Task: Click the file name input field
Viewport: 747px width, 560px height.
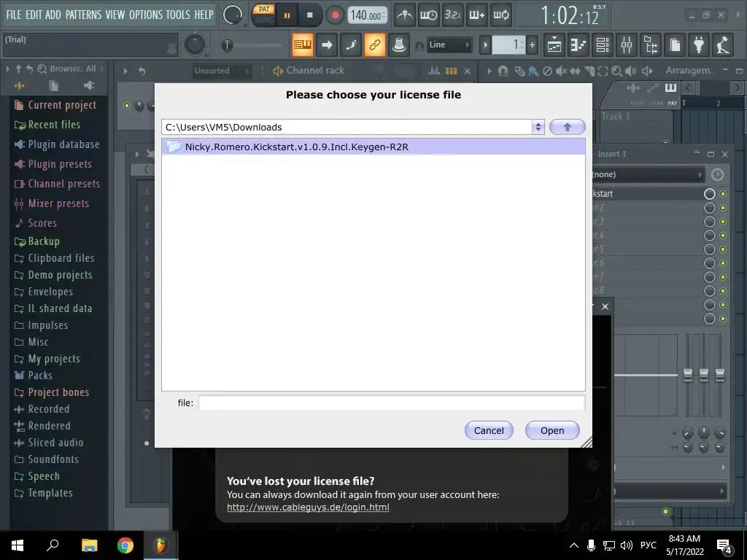Action: click(391, 402)
